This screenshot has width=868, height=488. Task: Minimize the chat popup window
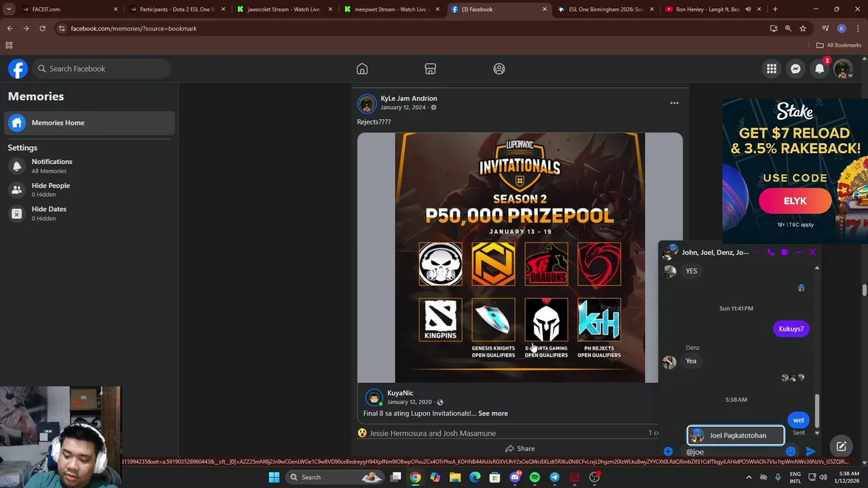pos(798,252)
